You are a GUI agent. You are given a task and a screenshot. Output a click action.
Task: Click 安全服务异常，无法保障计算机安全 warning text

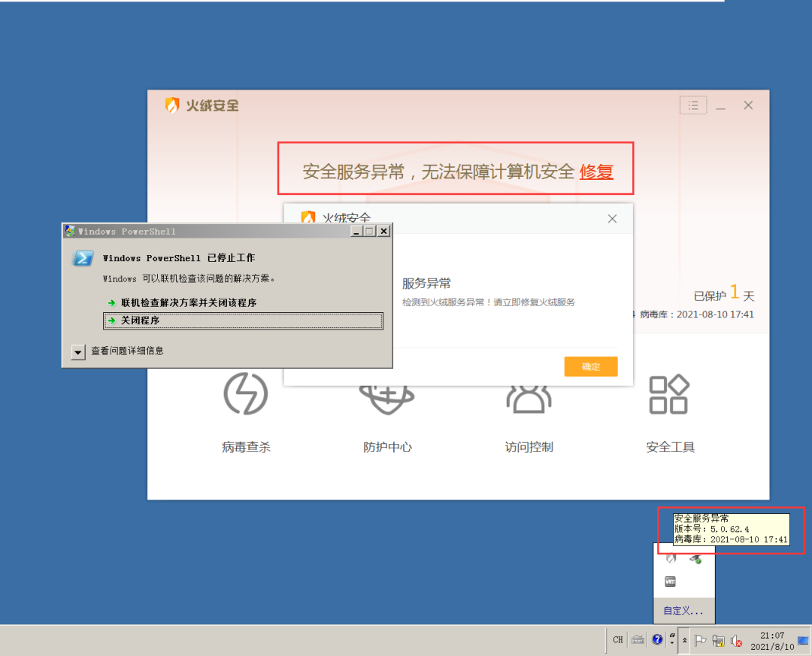tap(438, 172)
